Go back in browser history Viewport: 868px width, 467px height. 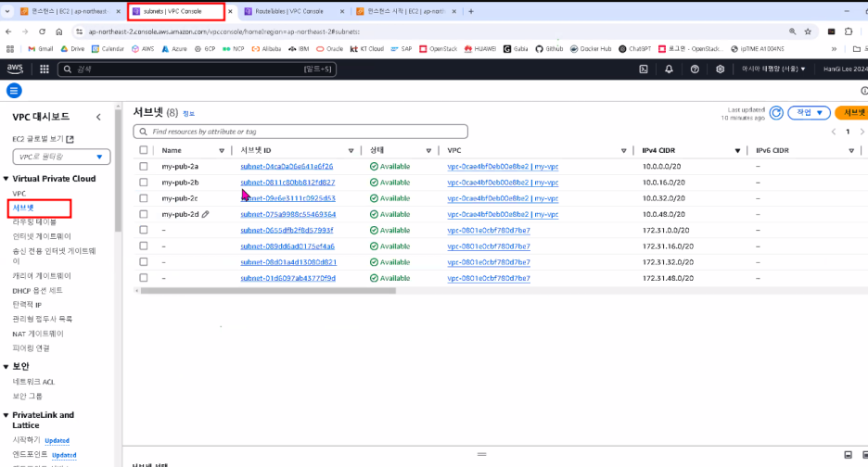tap(9, 32)
